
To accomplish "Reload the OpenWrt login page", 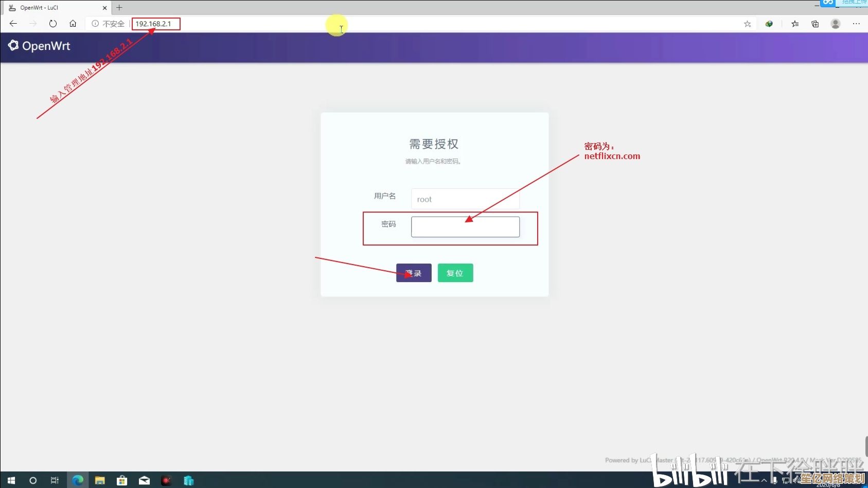I will coord(52,24).
